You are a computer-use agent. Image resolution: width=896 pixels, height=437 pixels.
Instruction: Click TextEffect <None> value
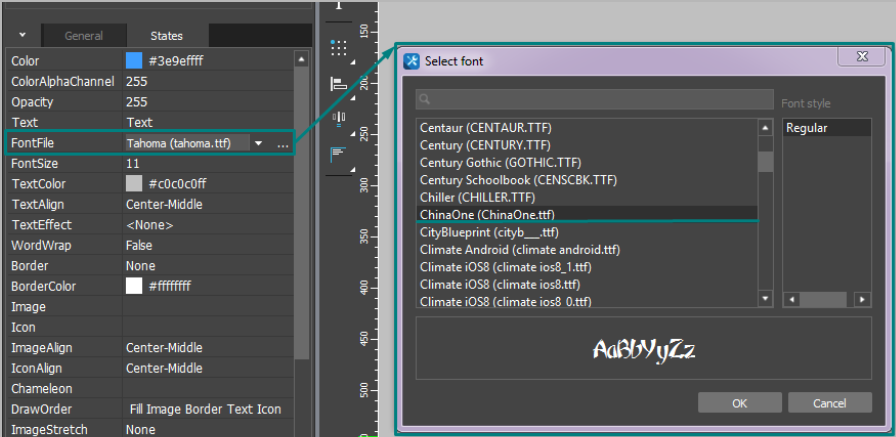[149, 225]
